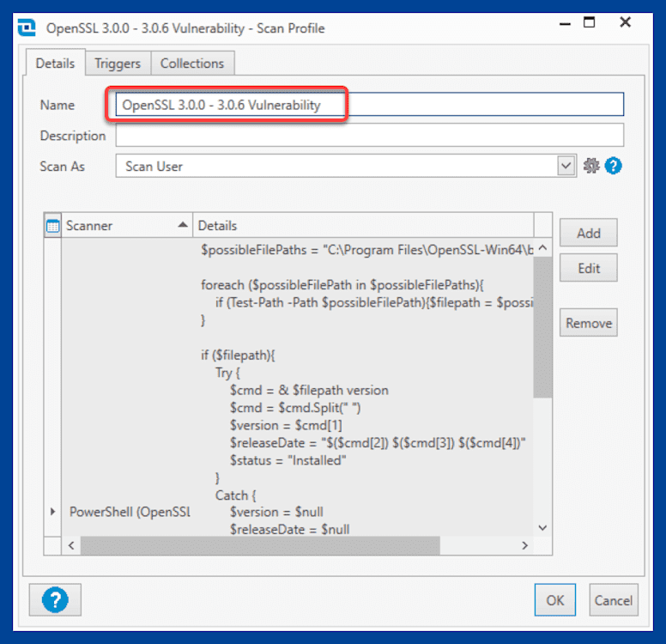The width and height of the screenshot is (666, 644).
Task: Select the Details tab
Action: tap(55, 64)
